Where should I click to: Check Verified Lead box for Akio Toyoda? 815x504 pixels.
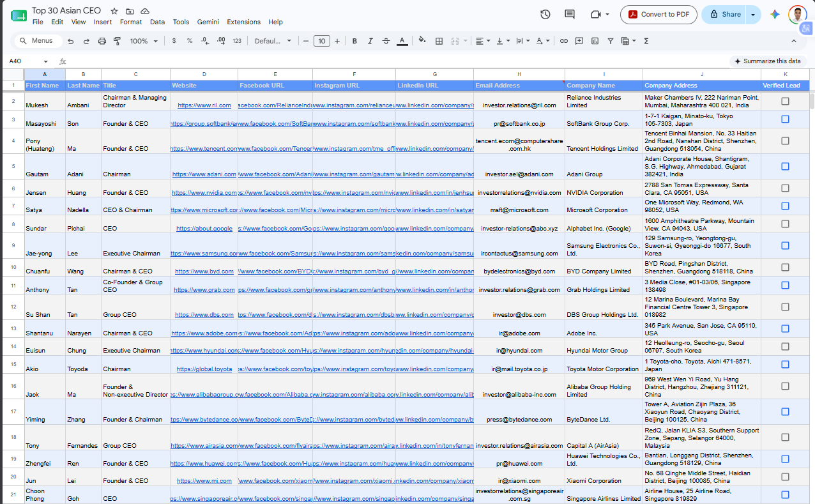(785, 364)
